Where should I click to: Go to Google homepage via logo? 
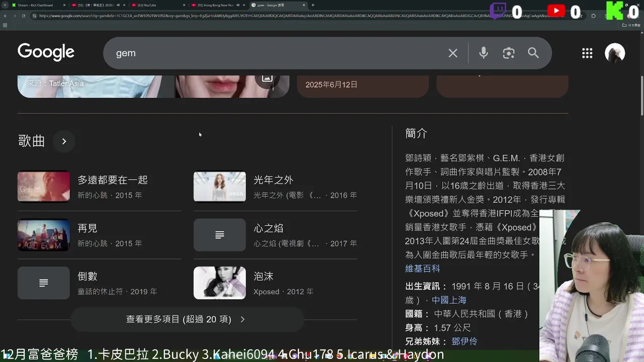pyautogui.click(x=46, y=52)
